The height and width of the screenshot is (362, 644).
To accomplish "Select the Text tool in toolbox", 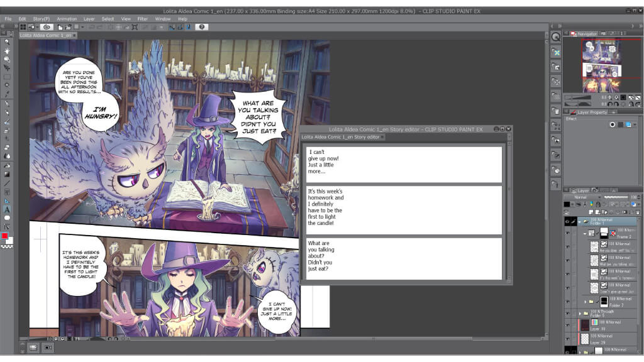I will 7,209.
